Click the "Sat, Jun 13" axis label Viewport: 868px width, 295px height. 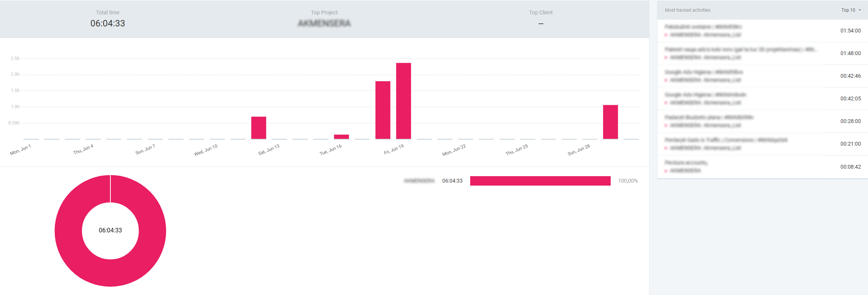click(x=269, y=150)
